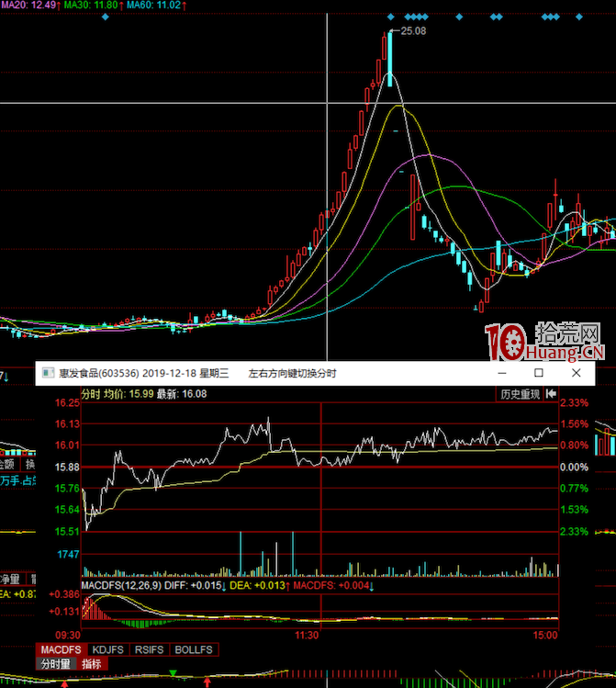
Task: Switch to the BOLLFS indicator tab
Action: click(x=194, y=649)
